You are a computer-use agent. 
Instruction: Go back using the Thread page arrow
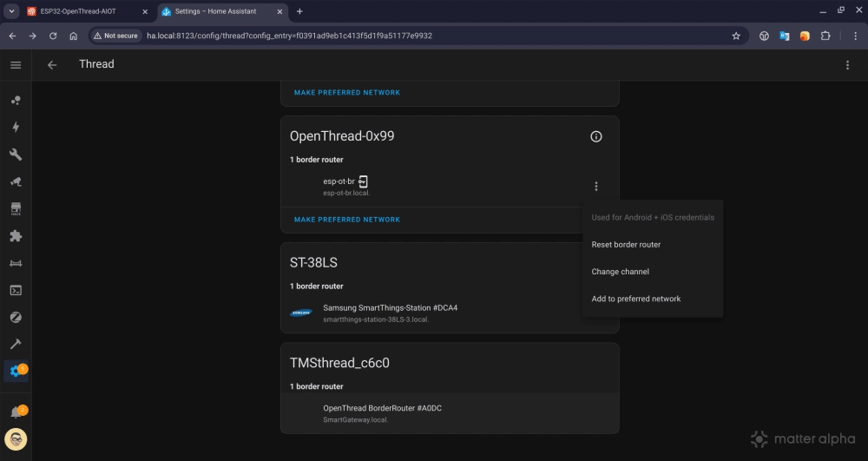click(52, 65)
